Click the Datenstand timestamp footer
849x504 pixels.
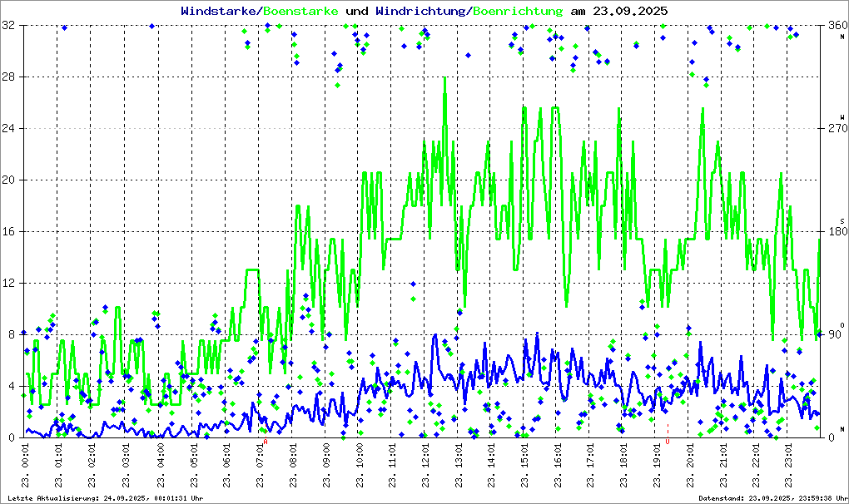pyautogui.click(x=773, y=498)
